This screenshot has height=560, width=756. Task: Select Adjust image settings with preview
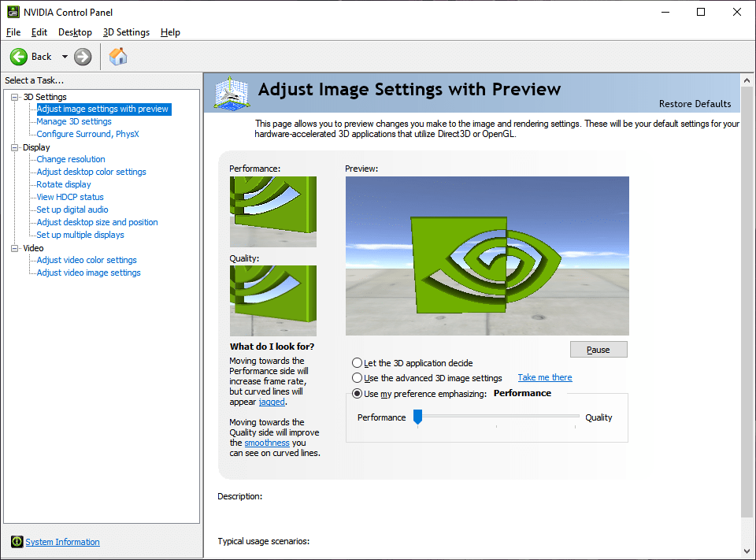pyautogui.click(x=102, y=109)
